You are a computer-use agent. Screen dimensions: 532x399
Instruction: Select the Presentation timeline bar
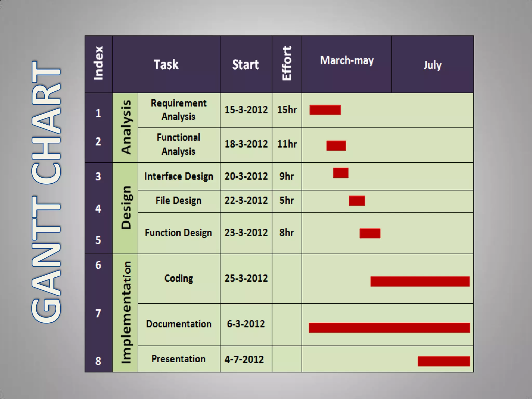[444, 361]
